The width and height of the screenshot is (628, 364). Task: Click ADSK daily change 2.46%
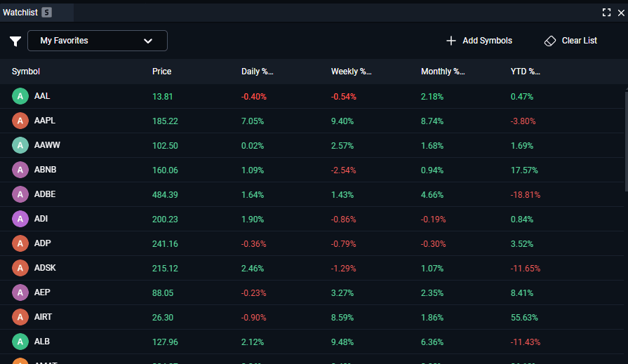[x=253, y=269]
